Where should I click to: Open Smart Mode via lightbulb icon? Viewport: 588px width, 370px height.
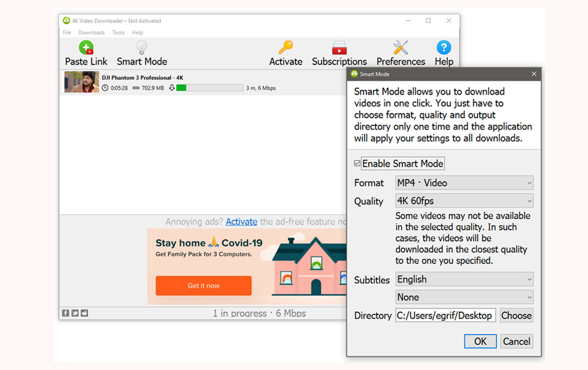click(142, 47)
